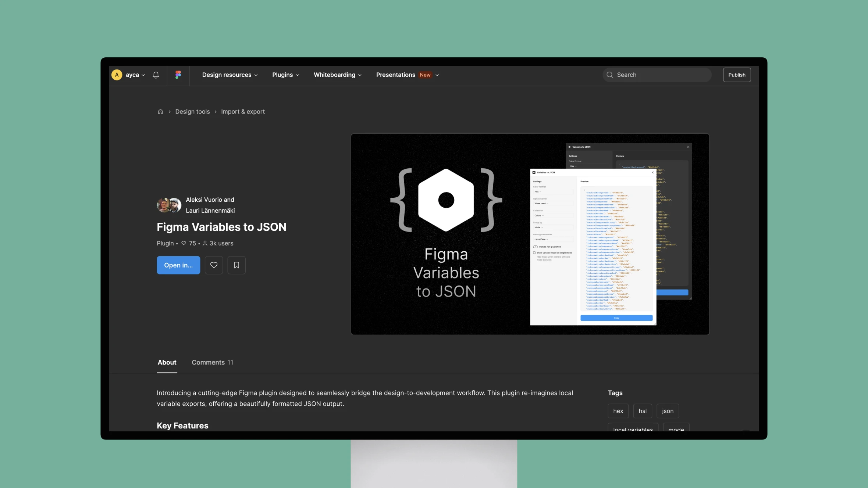868x488 pixels.
Task: Click the user avatar icon top-left
Action: [x=117, y=75]
